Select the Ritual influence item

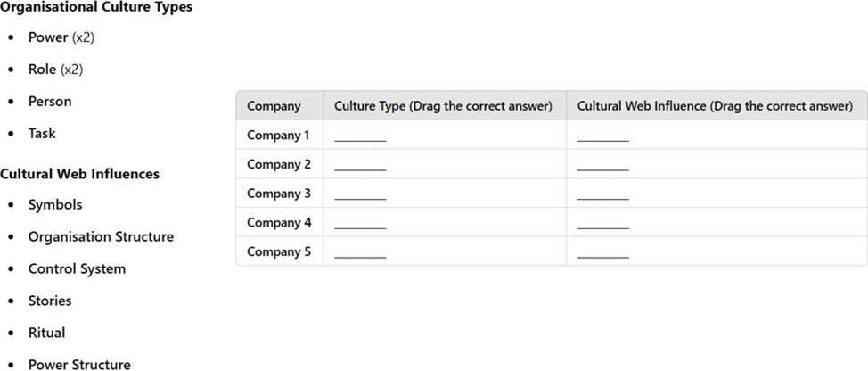coord(46,333)
